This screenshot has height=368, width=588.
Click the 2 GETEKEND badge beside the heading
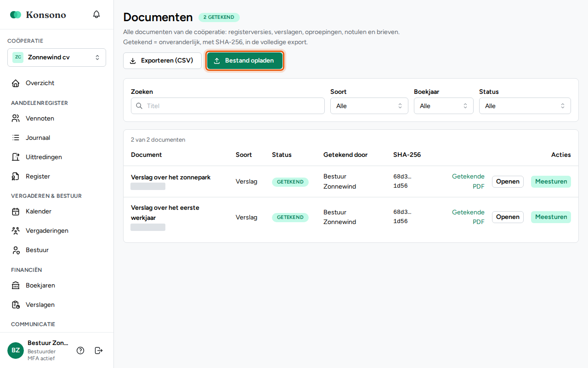coord(219,17)
